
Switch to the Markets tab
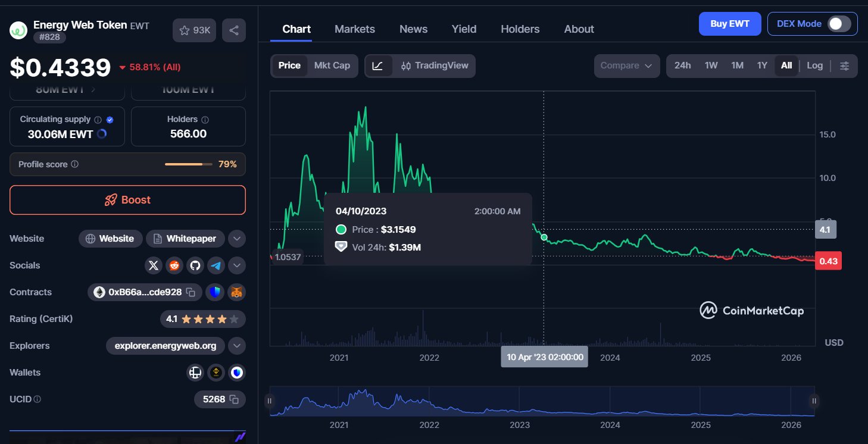click(x=355, y=29)
